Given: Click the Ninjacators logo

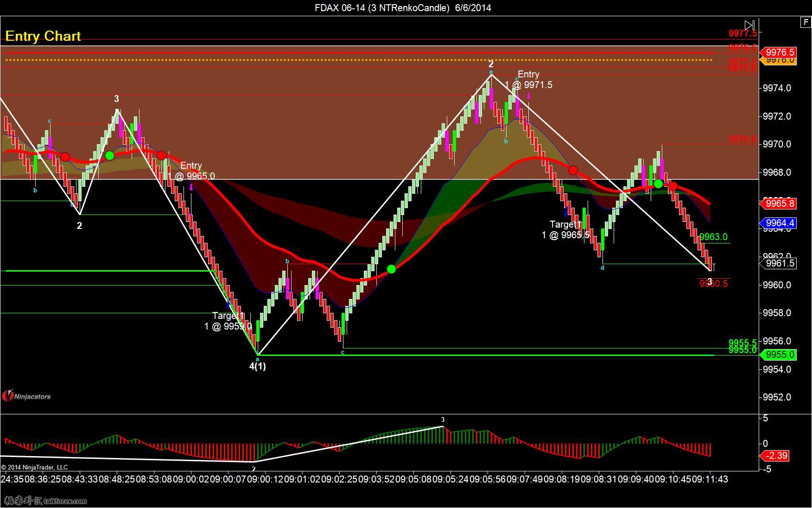Looking at the screenshot, I should click(x=26, y=396).
